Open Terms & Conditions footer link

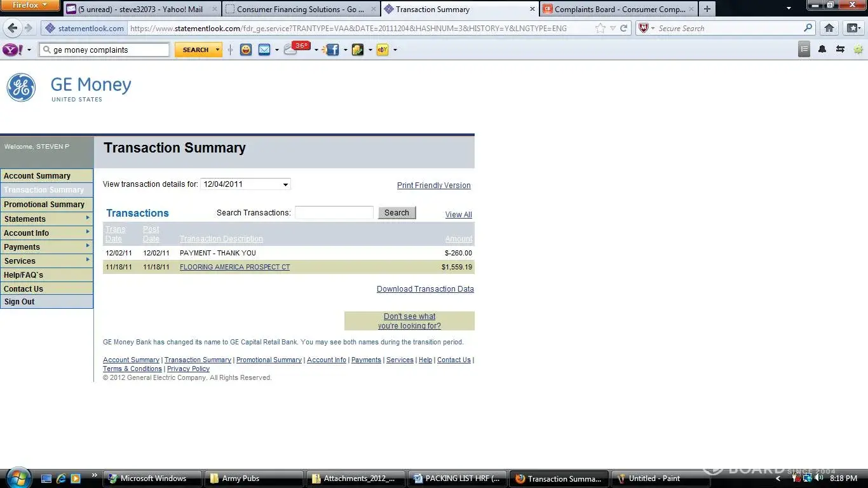click(x=132, y=369)
